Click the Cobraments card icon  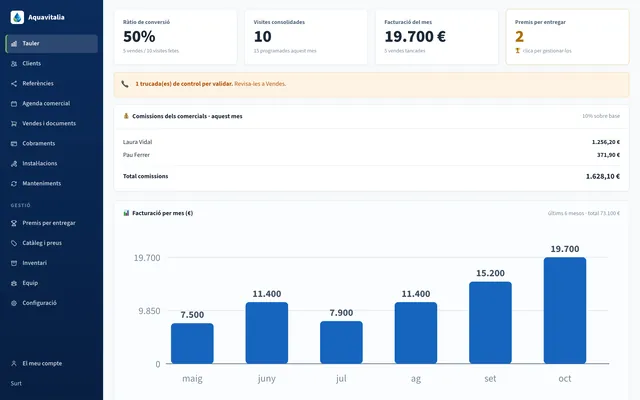point(14,144)
